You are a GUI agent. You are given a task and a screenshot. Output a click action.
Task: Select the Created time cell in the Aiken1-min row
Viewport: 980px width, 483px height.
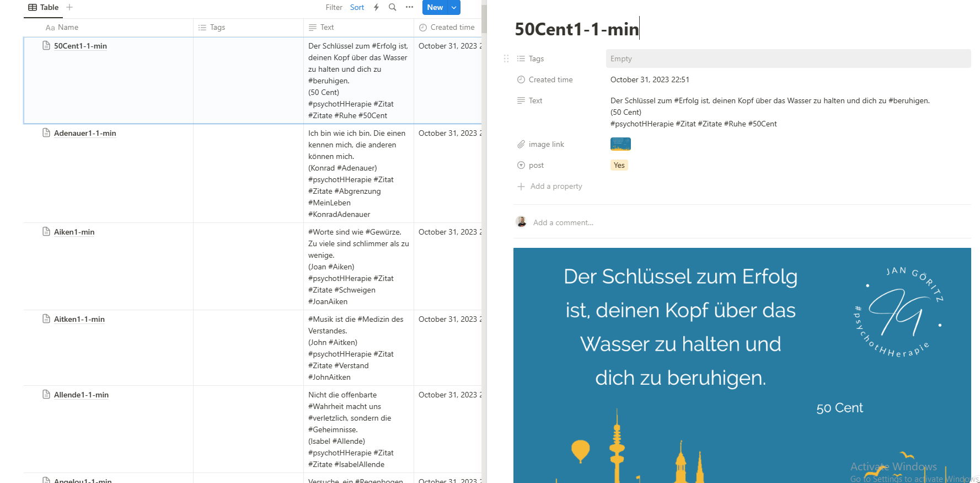click(448, 267)
